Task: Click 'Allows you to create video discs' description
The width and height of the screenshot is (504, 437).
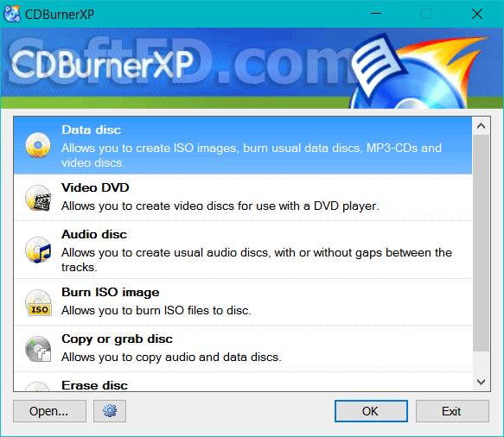Action: (220, 206)
